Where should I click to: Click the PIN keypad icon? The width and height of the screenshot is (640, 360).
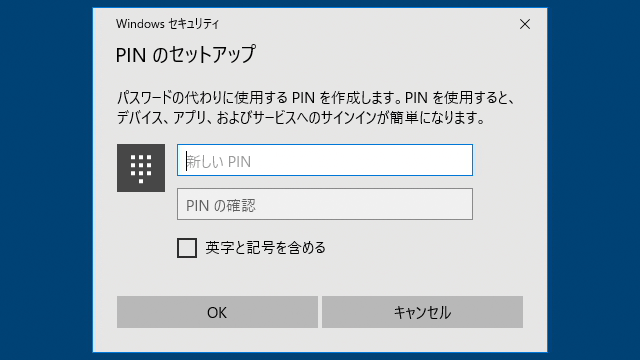tap(141, 168)
